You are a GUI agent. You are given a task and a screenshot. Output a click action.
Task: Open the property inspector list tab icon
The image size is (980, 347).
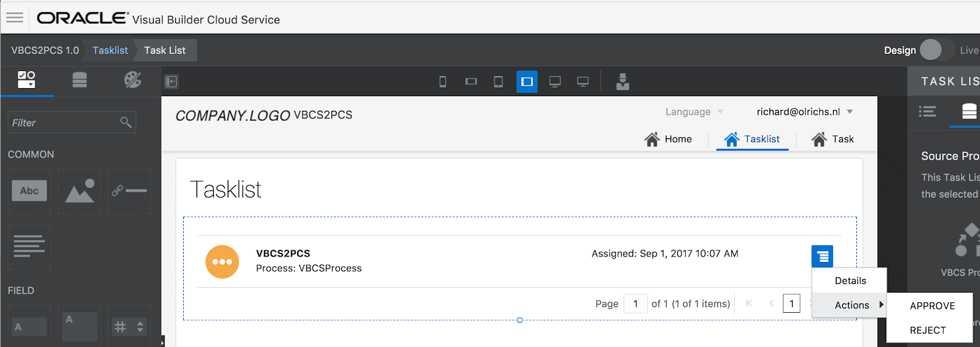pyautogui.click(x=927, y=111)
